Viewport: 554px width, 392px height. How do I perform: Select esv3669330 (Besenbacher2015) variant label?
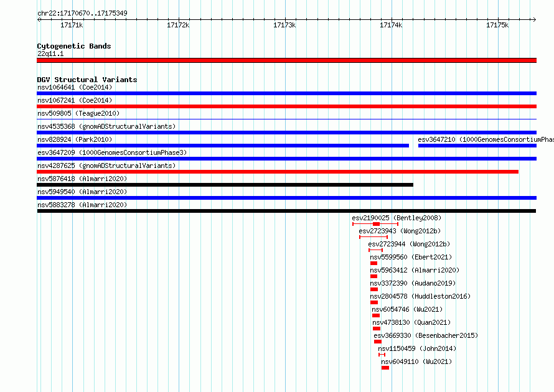426,335
